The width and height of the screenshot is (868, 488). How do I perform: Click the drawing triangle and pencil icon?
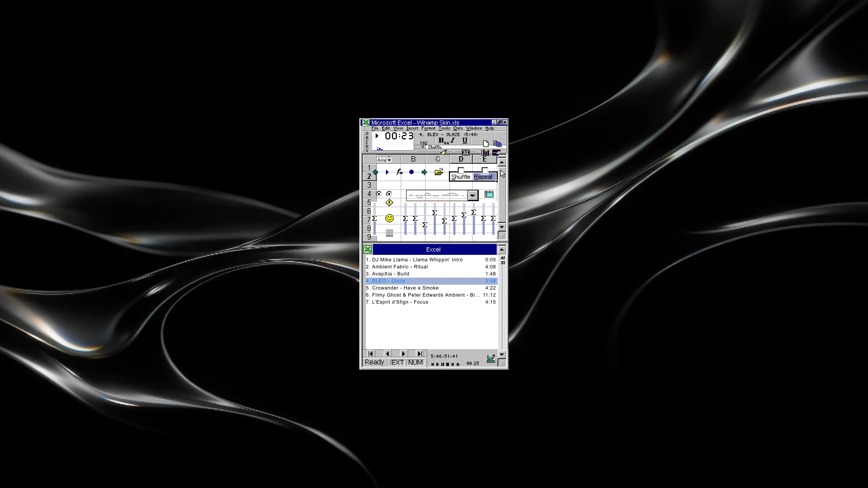pyautogui.click(x=491, y=358)
